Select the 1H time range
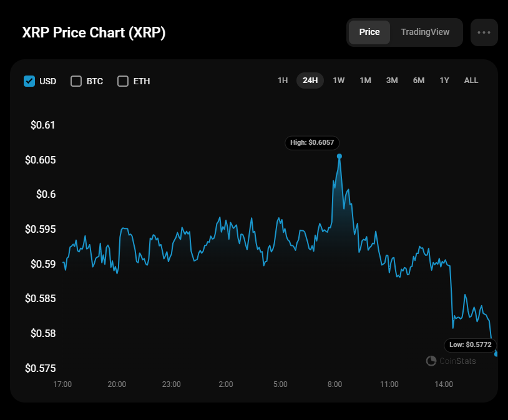The width and height of the screenshot is (508, 420). click(283, 81)
